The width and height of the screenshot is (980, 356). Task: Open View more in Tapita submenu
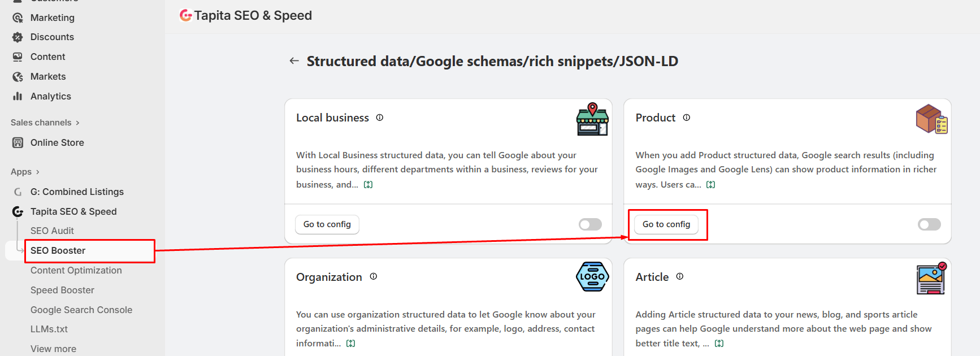[x=53, y=349]
